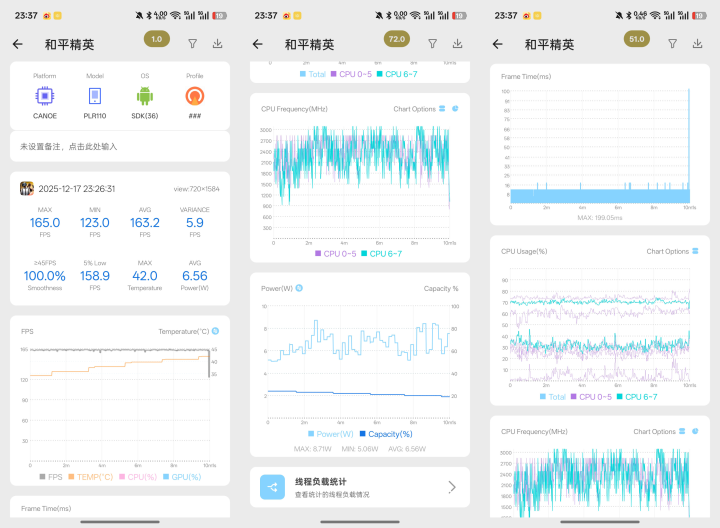Tap the orange Profile icon
This screenshot has width=720, height=528.
pyautogui.click(x=195, y=96)
